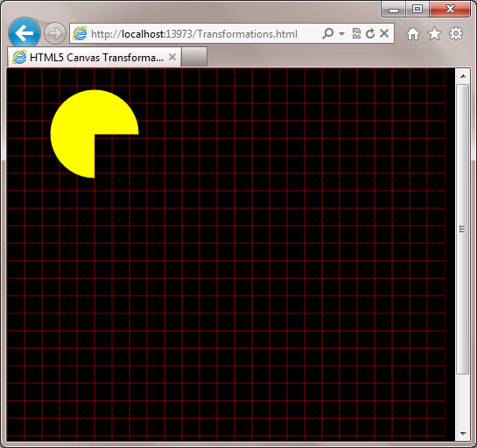Image resolution: width=477 pixels, height=448 pixels.
Task: Click the localhost URL address field
Action: click(x=194, y=34)
